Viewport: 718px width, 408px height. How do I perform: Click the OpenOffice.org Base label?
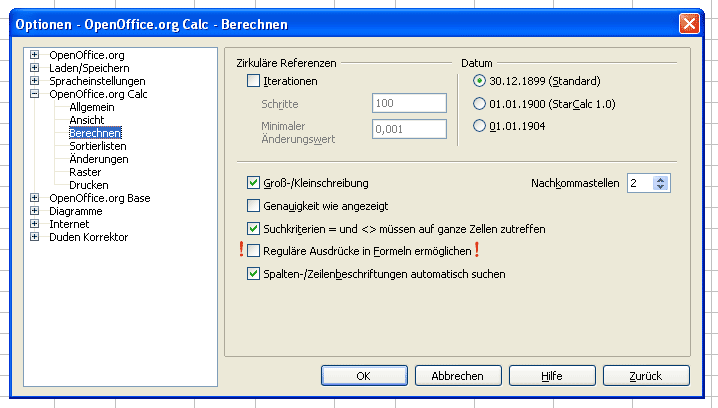click(x=100, y=198)
